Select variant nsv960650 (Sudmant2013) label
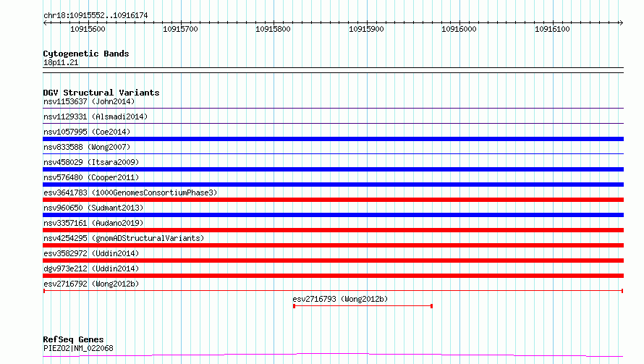 tap(93, 208)
